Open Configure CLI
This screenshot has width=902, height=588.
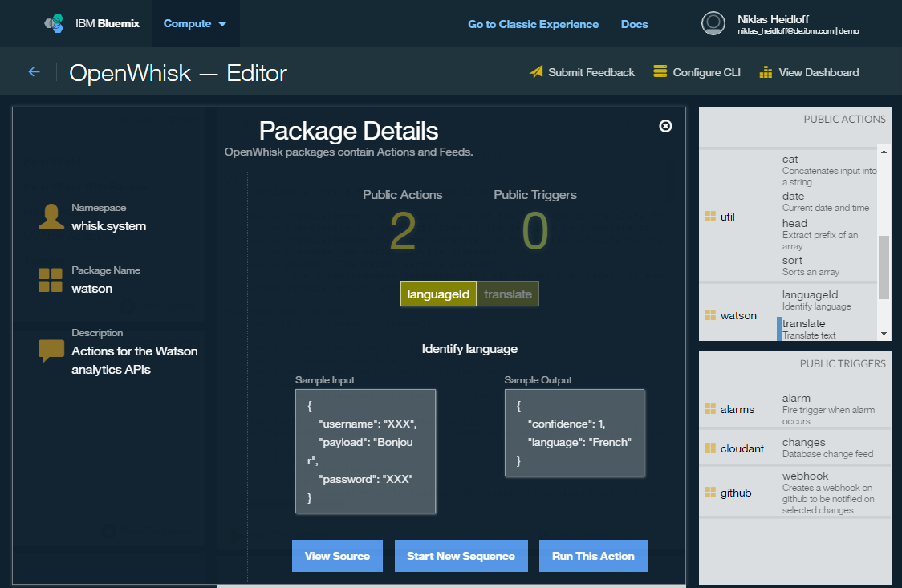click(x=706, y=72)
